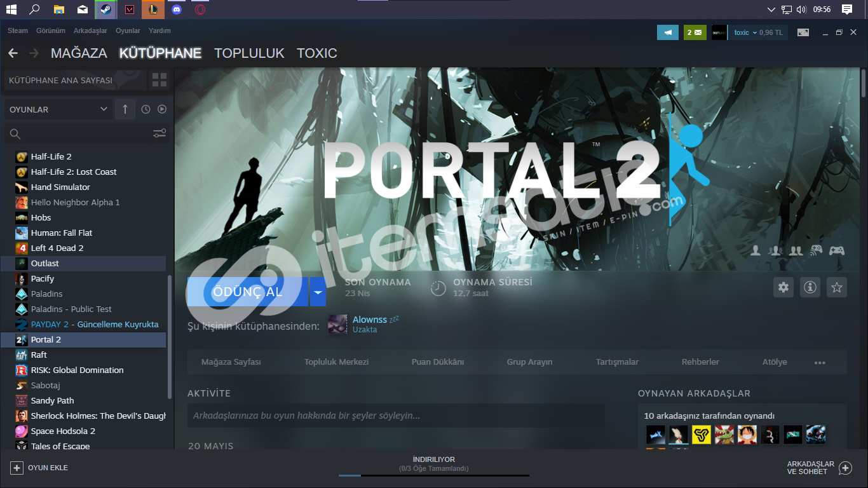Open Rehberler link
The image size is (868, 488).
click(x=700, y=362)
